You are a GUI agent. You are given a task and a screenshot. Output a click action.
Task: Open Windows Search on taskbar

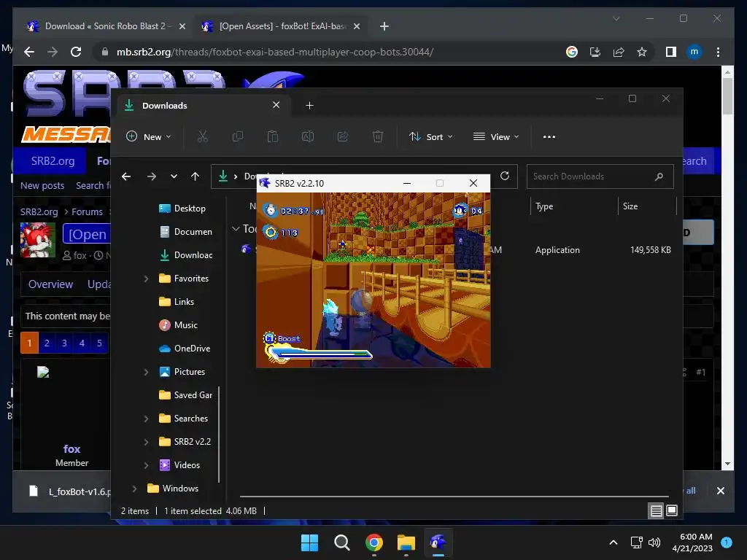coord(341,542)
